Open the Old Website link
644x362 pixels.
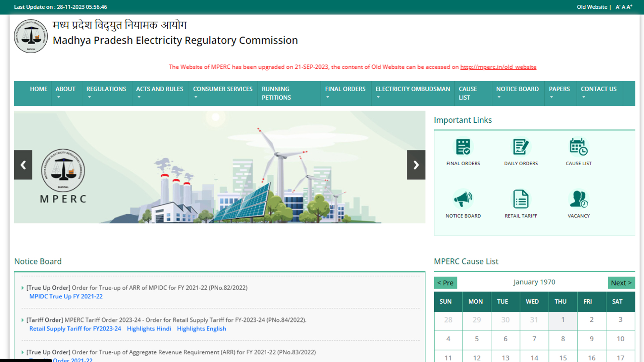592,7
